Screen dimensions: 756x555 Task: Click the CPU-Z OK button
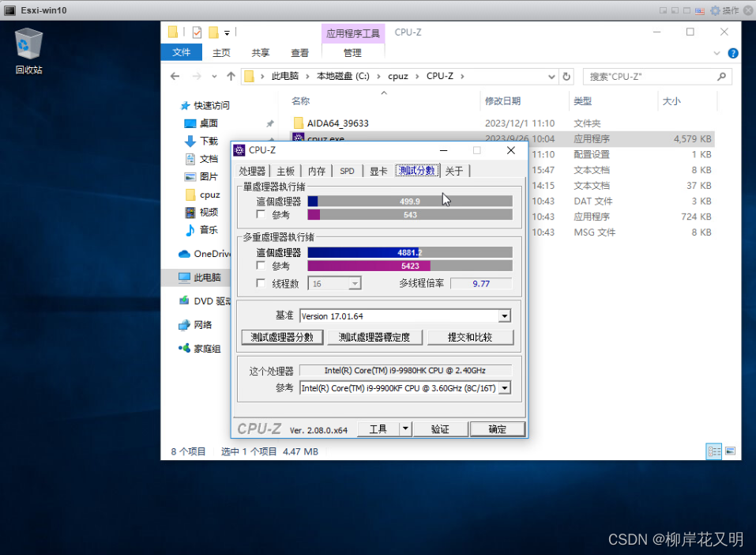coord(497,429)
